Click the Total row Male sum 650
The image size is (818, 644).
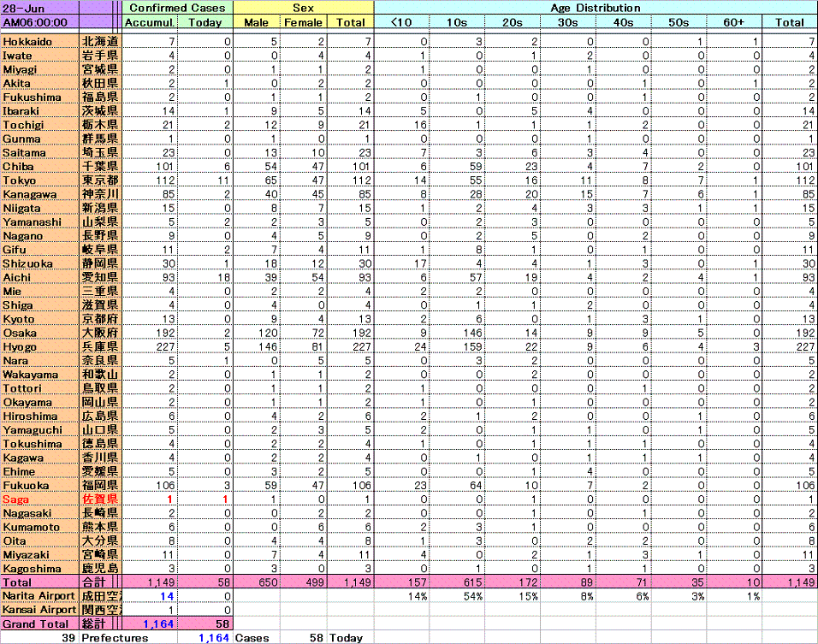click(x=256, y=582)
